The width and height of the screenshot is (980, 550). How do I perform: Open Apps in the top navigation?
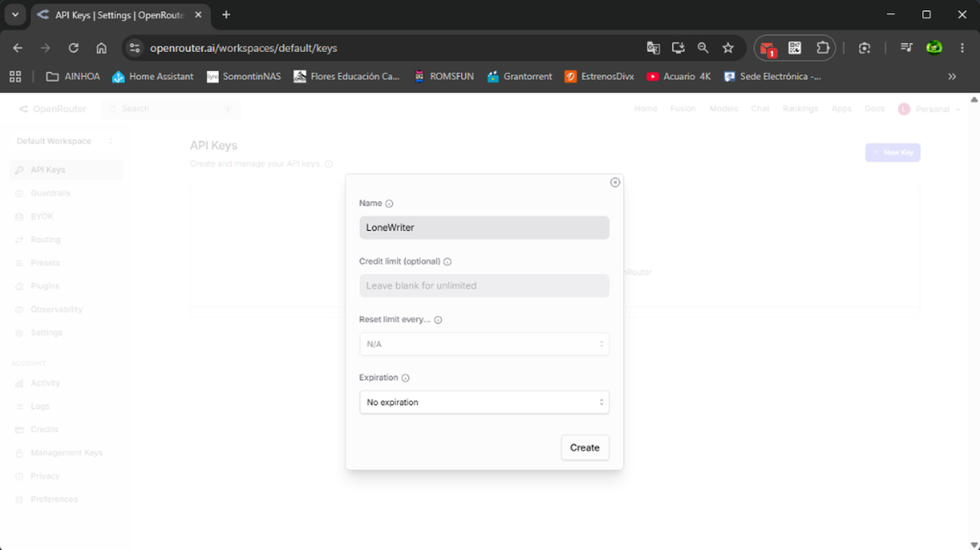[842, 109]
